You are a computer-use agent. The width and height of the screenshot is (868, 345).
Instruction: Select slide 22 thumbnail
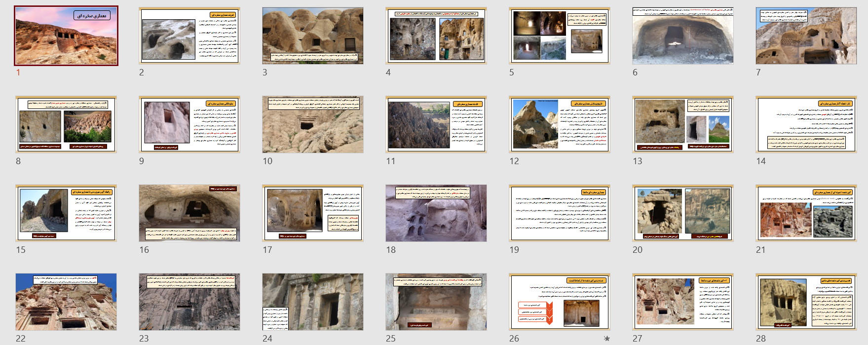point(66,302)
